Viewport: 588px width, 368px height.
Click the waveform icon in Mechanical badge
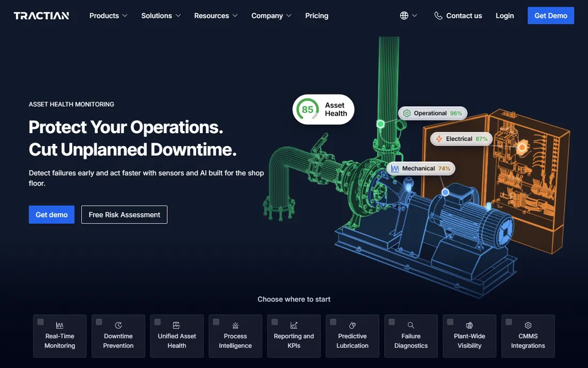395,168
